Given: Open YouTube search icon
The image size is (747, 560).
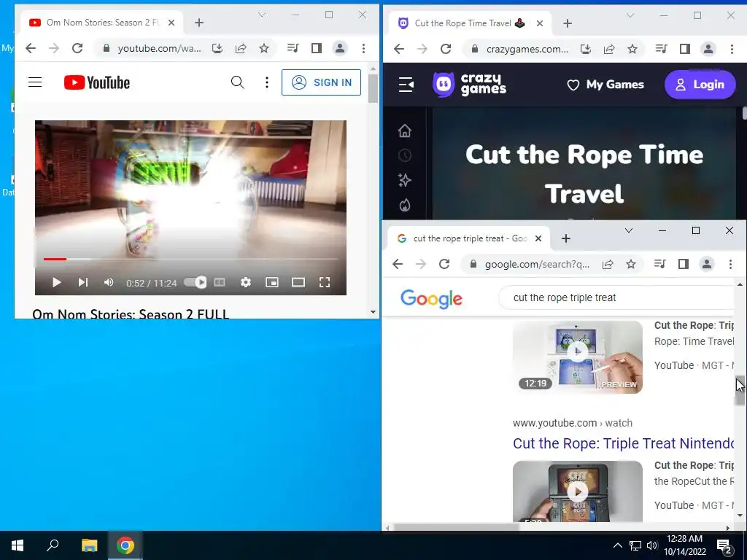Looking at the screenshot, I should [x=238, y=82].
